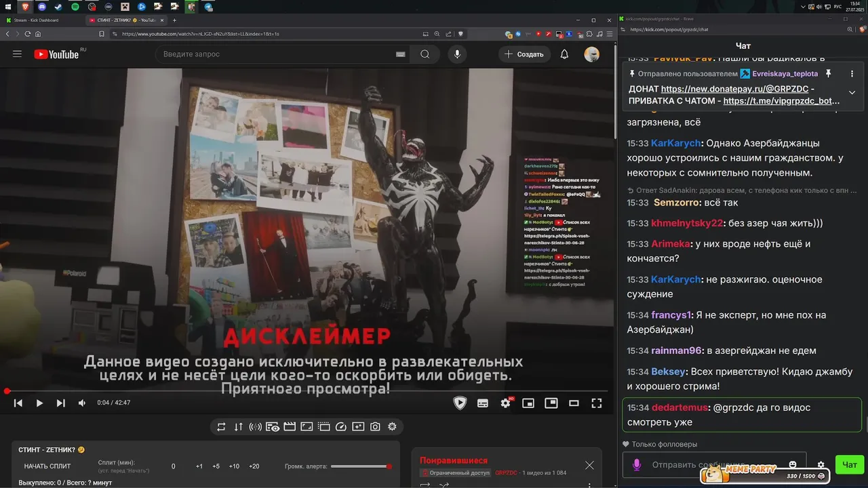Viewport: 868px width, 488px height.
Task: Add +20 minutes to split
Action: click(x=254, y=466)
